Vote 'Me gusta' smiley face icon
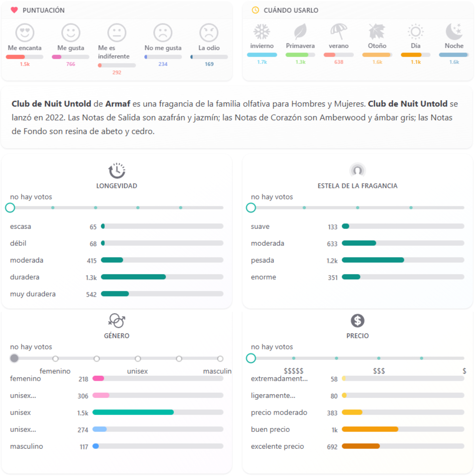 tap(71, 33)
